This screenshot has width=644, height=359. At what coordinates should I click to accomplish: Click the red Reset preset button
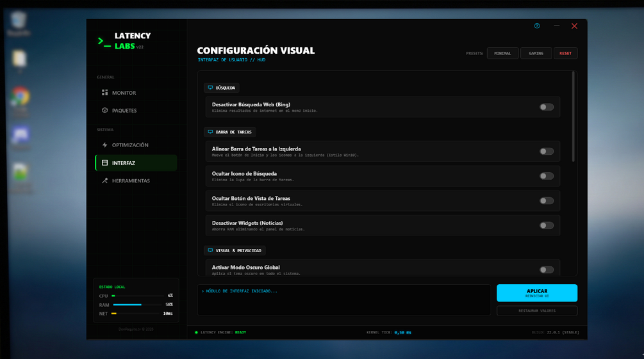click(566, 53)
